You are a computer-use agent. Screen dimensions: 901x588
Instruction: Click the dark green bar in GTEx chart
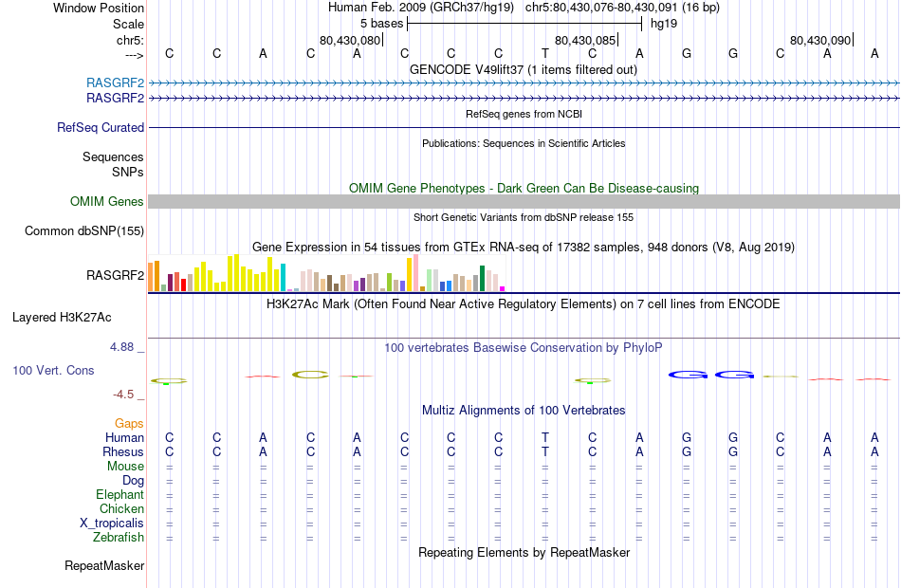[x=482, y=279]
